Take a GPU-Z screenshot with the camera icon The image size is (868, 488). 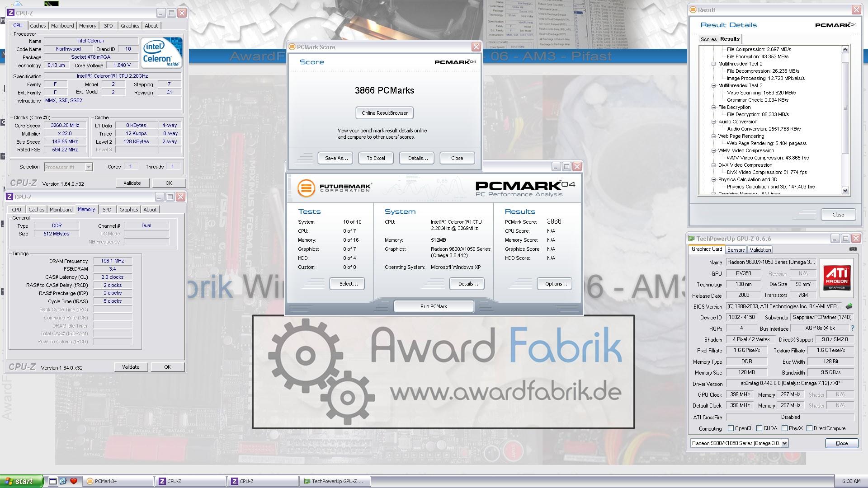click(853, 249)
